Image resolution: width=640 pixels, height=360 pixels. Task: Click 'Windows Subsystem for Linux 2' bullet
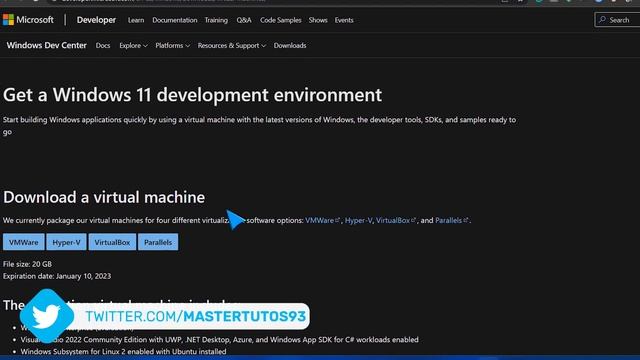(123, 351)
